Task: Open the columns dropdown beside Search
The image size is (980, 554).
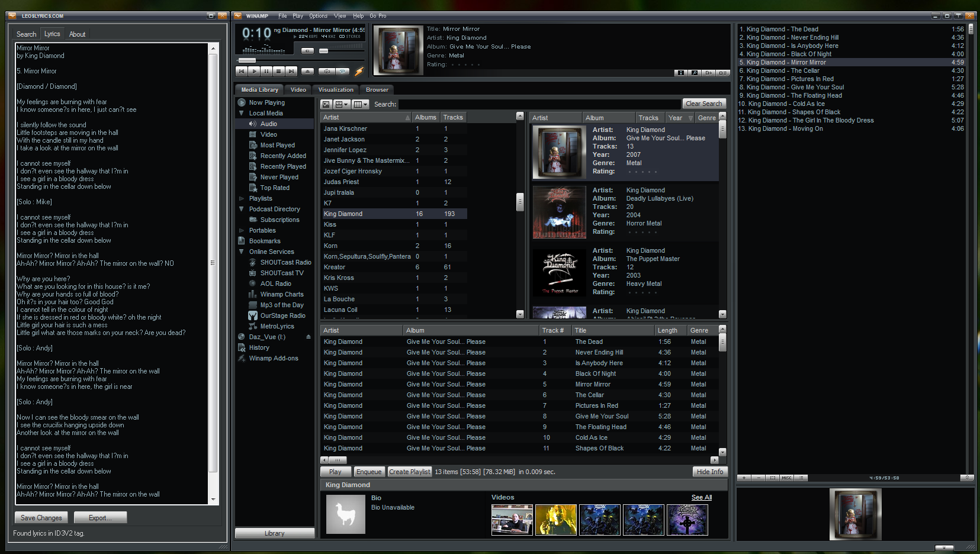Action: click(361, 104)
